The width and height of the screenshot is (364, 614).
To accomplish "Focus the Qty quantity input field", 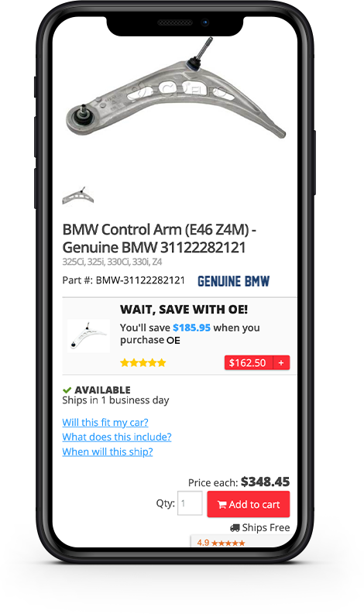I will pos(190,503).
